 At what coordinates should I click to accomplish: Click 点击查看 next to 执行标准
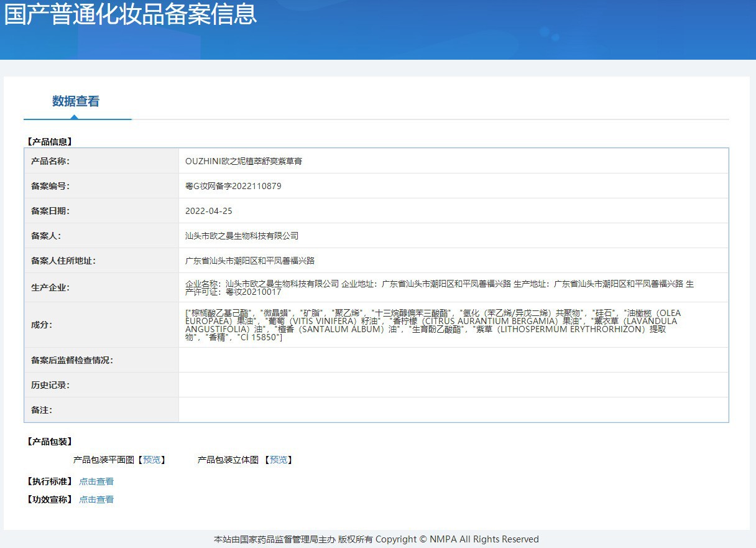[x=96, y=481]
